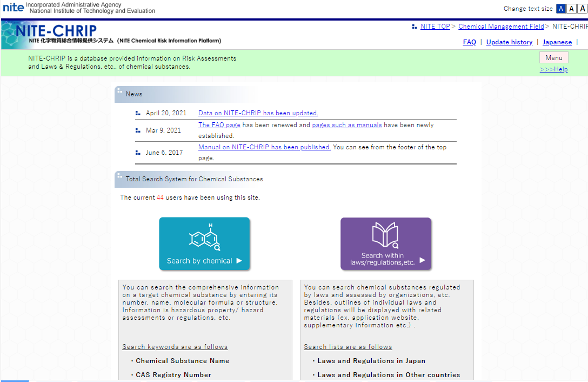Open the Menu button
The height and width of the screenshot is (382, 588).
click(553, 58)
